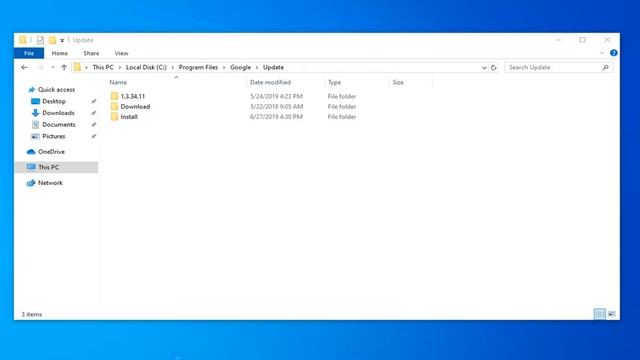Sort by Date modified column
Screen dimensions: 640x360
click(270, 82)
